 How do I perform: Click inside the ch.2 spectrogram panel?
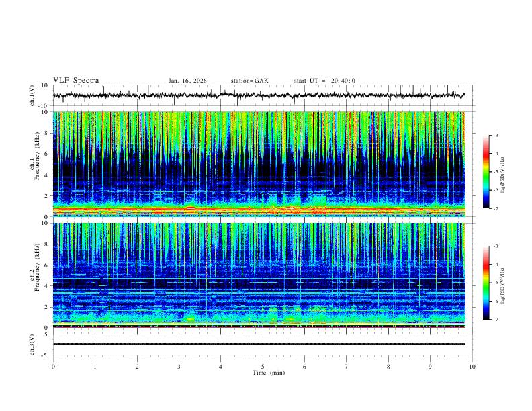click(259, 275)
